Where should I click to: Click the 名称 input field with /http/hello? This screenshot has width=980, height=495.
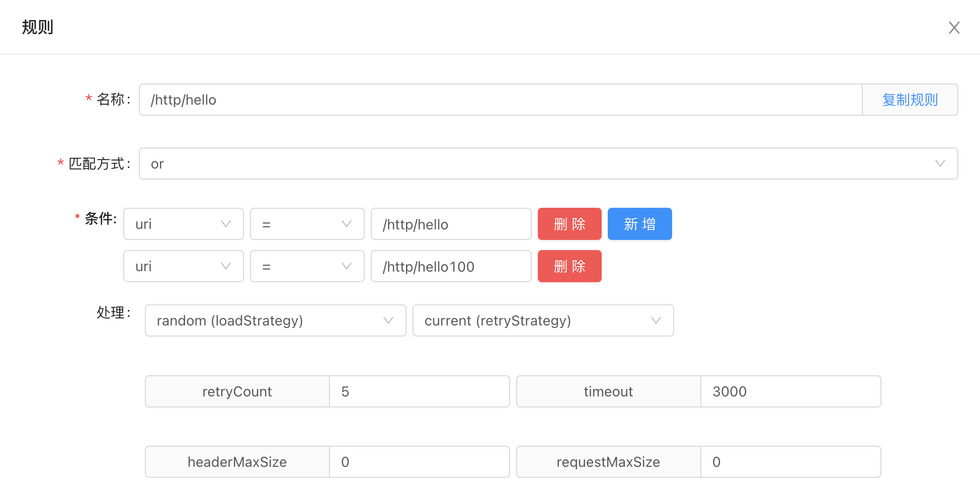(x=501, y=100)
